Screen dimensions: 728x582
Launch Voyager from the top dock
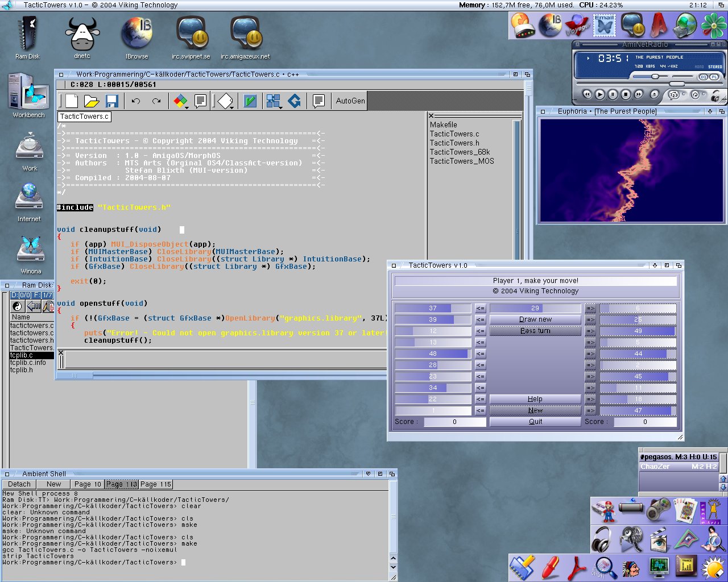click(x=576, y=26)
